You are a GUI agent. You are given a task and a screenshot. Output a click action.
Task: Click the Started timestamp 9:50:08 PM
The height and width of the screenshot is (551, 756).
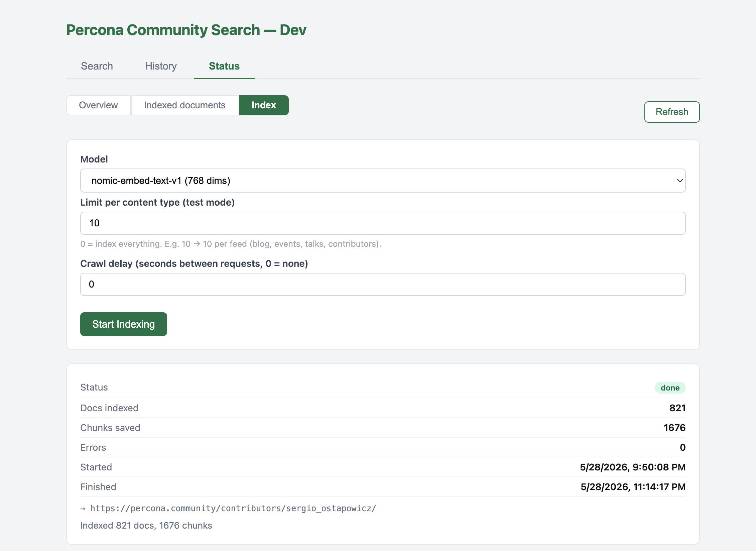(x=633, y=467)
